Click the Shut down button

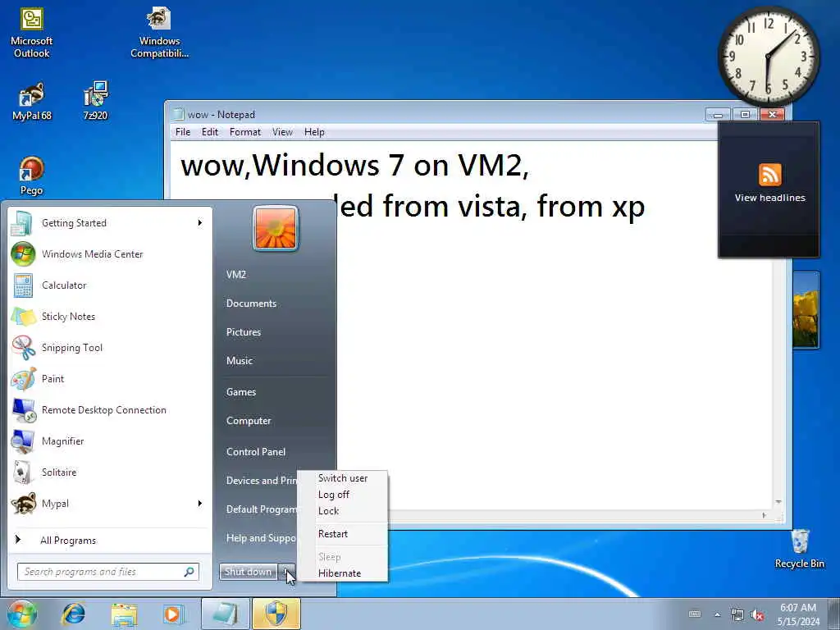coord(248,572)
